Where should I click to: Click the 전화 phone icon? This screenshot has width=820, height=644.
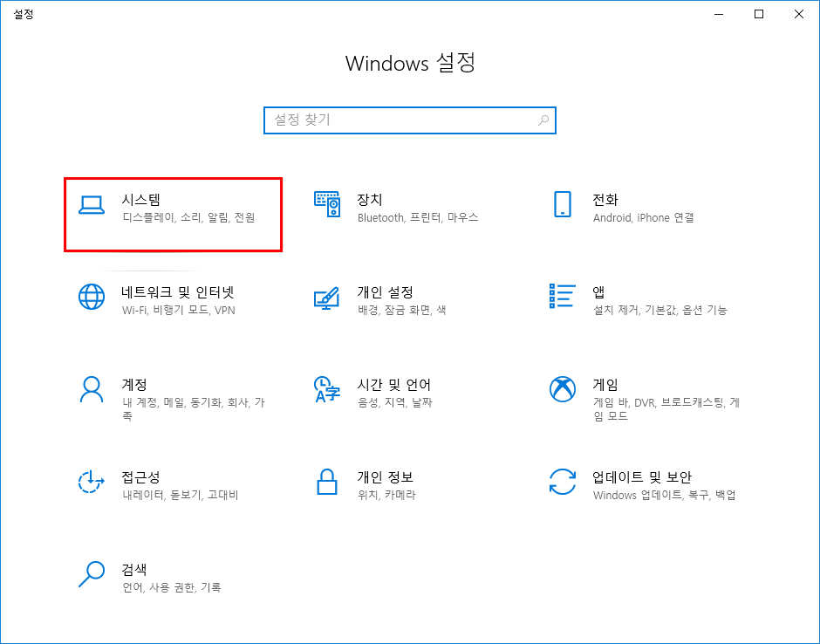tap(562, 204)
